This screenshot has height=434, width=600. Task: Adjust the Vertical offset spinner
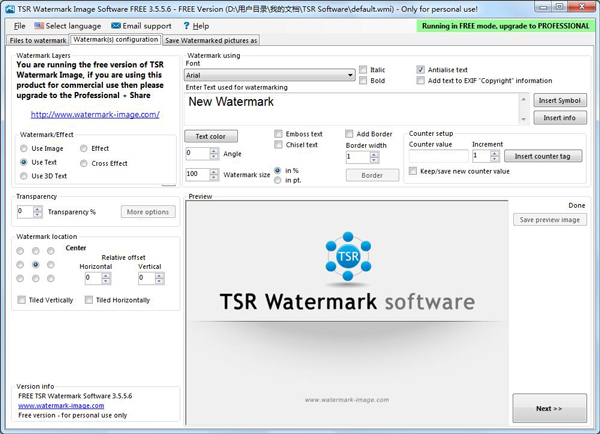tap(160, 278)
